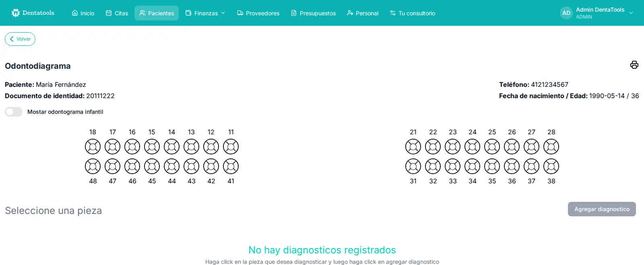Select tooth 36 in the diagram
The height and width of the screenshot is (265, 644).
pos(512,166)
